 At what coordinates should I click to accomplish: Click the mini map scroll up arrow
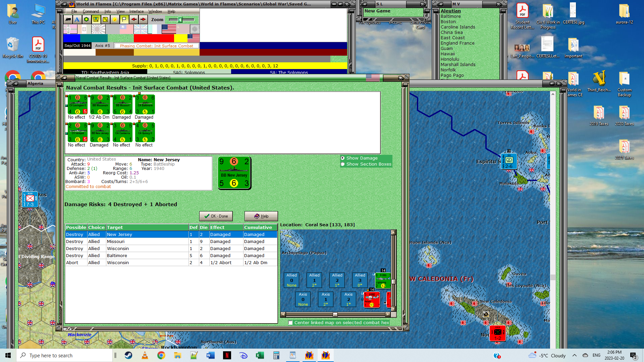pyautogui.click(x=393, y=232)
